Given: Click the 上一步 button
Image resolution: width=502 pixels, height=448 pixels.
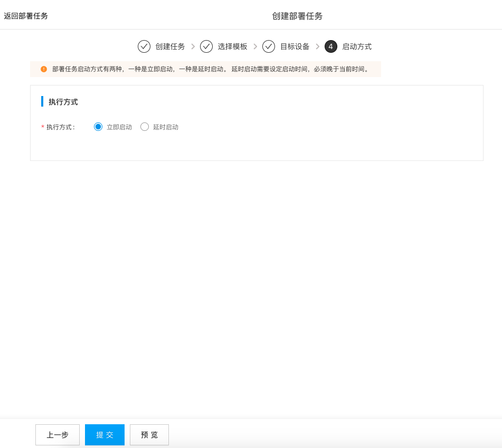Looking at the screenshot, I should click(x=58, y=435).
